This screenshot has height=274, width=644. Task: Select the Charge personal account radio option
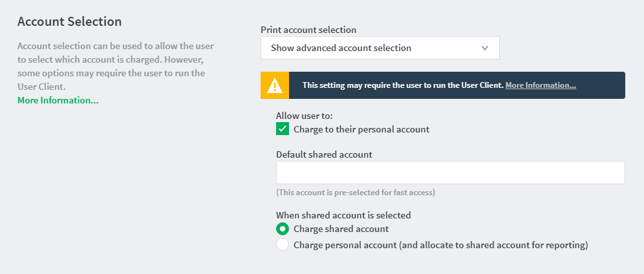283,245
